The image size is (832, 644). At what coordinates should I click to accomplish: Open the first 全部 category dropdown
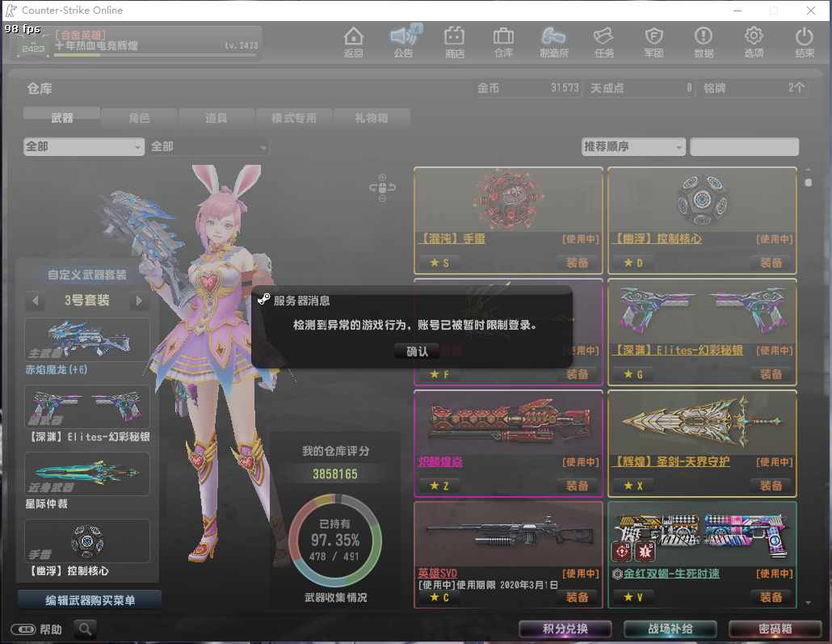tap(84, 146)
